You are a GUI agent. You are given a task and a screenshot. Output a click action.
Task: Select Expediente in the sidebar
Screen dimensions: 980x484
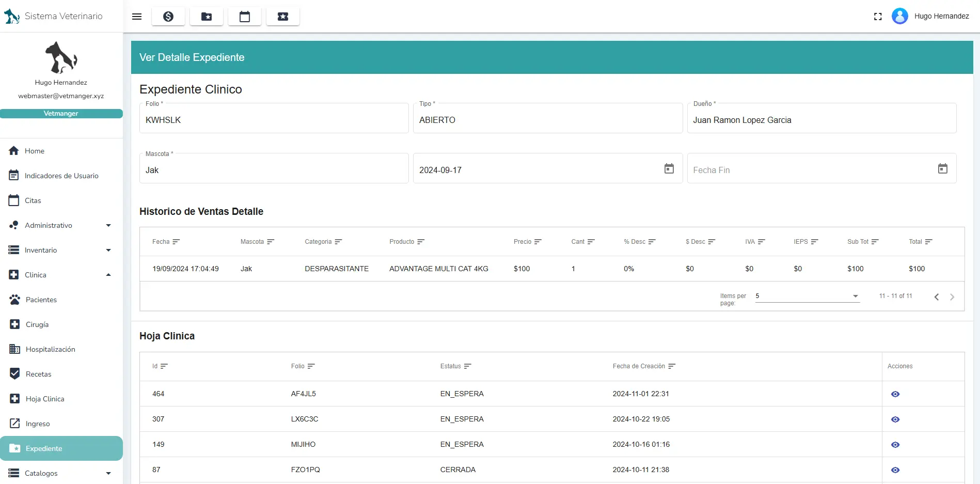point(61,448)
